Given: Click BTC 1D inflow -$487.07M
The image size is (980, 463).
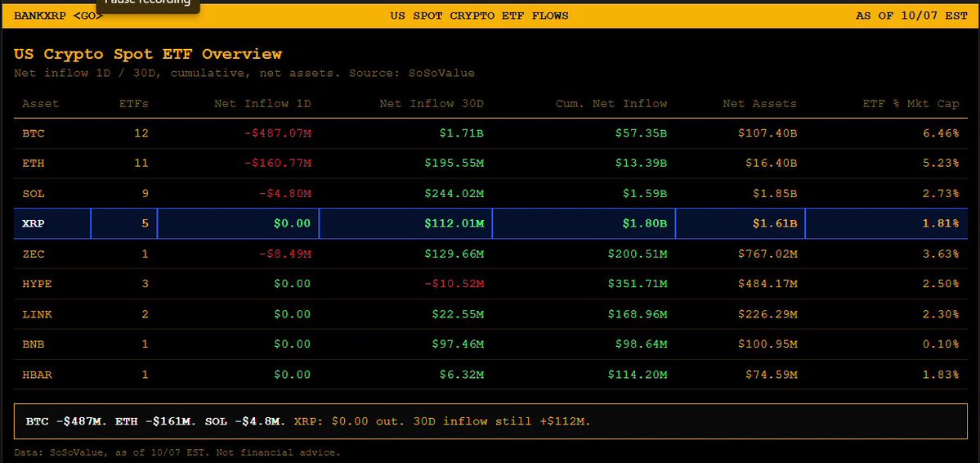Looking at the screenshot, I should click(278, 133).
